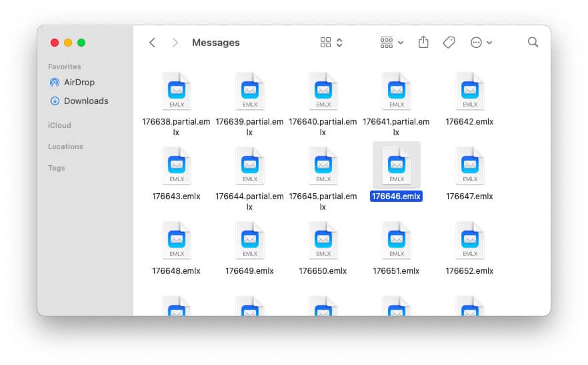Select the 176638.partial.emlx file icon
588x365 pixels.
177,91
